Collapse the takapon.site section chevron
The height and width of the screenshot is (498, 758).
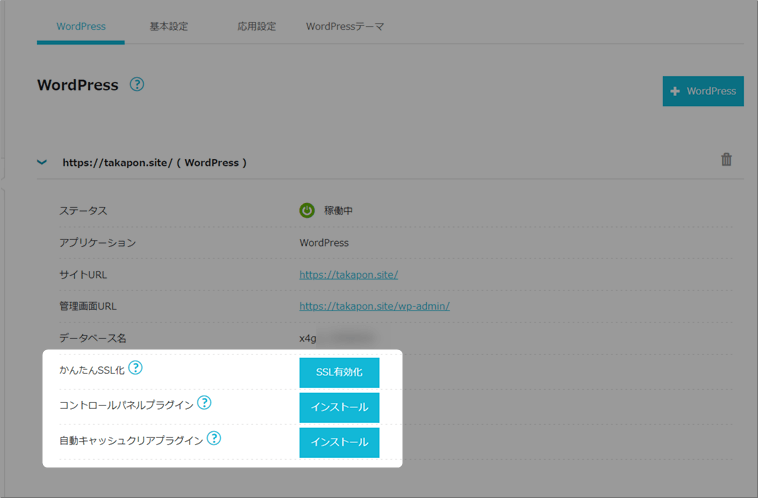(42, 162)
